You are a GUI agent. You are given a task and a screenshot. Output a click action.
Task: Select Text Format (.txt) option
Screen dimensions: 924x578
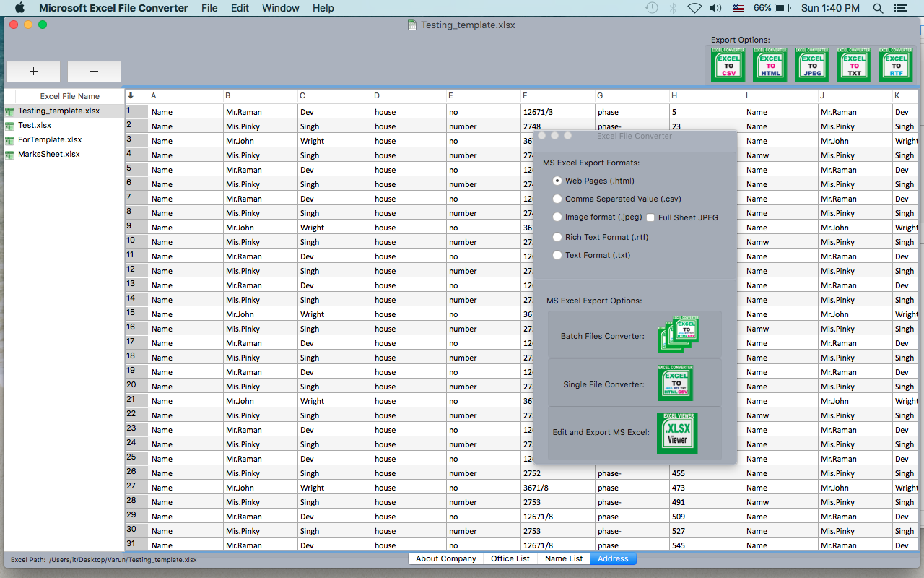557,255
